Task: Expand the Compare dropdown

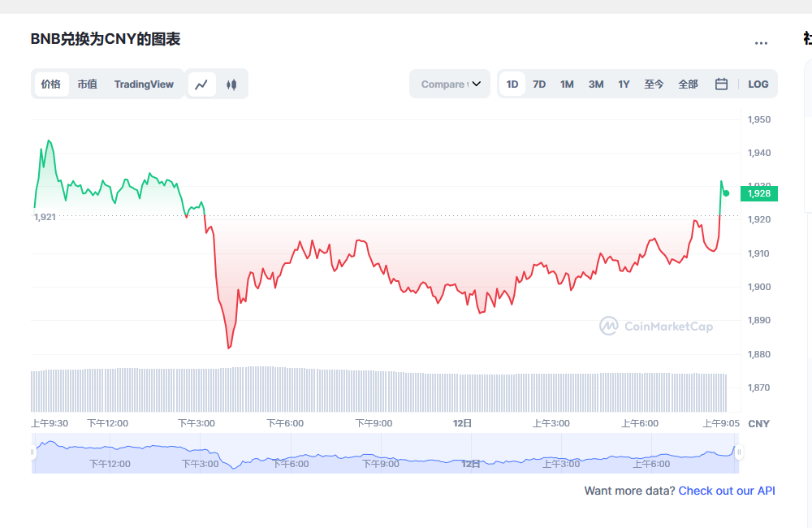Action: (x=449, y=84)
